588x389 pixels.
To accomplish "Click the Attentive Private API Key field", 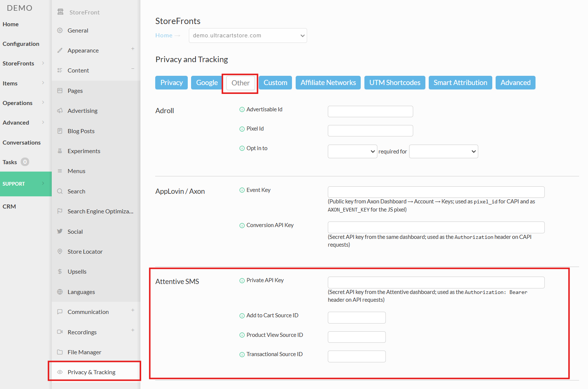I will click(436, 283).
